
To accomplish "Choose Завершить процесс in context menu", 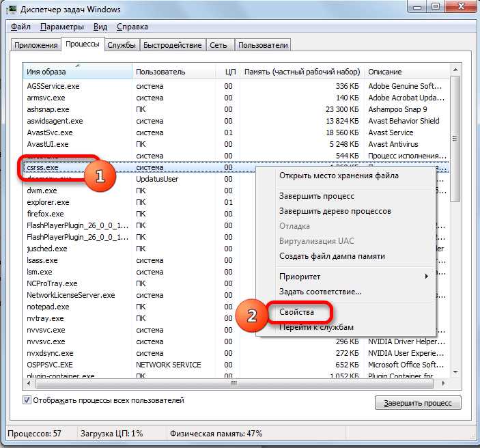I will [x=317, y=196].
